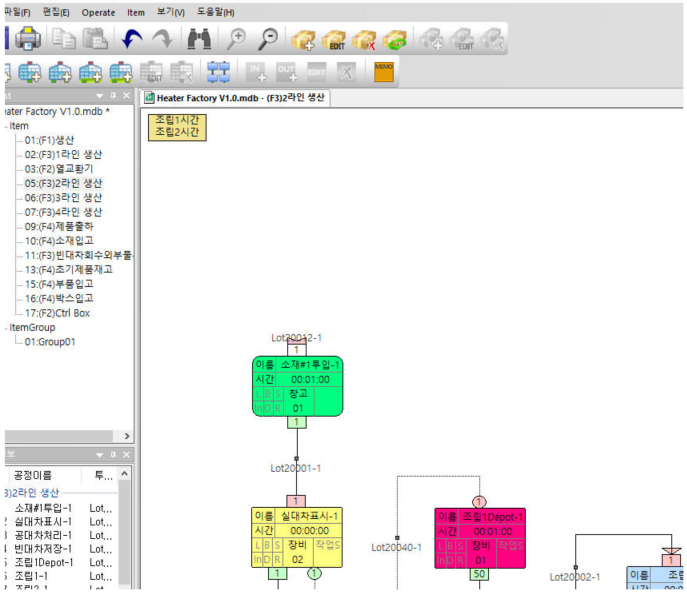This screenshot has height=592, width=687.
Task: Collapse the ItemGroup tree node
Action: (x=5, y=327)
